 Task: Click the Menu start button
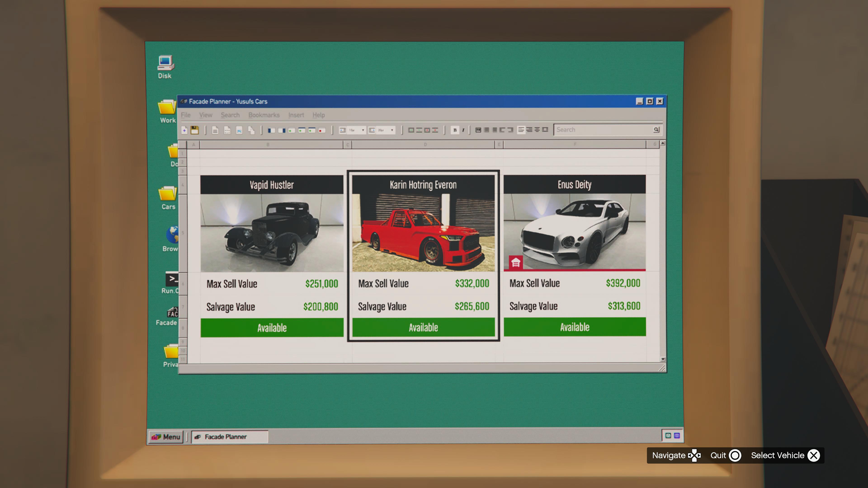point(166,437)
